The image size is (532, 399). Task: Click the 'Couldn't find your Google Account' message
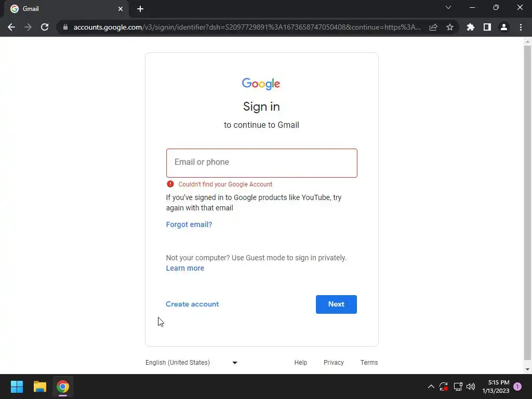coord(225,184)
